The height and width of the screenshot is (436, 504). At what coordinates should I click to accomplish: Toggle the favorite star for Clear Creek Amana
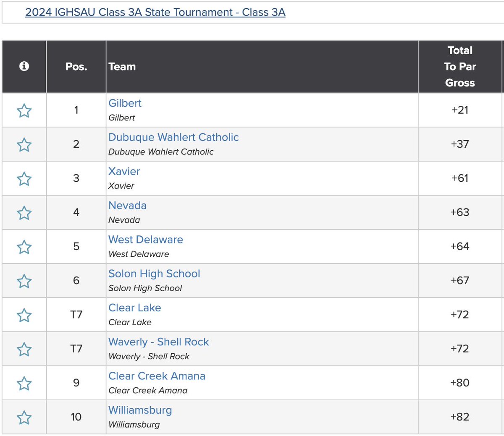click(x=24, y=383)
